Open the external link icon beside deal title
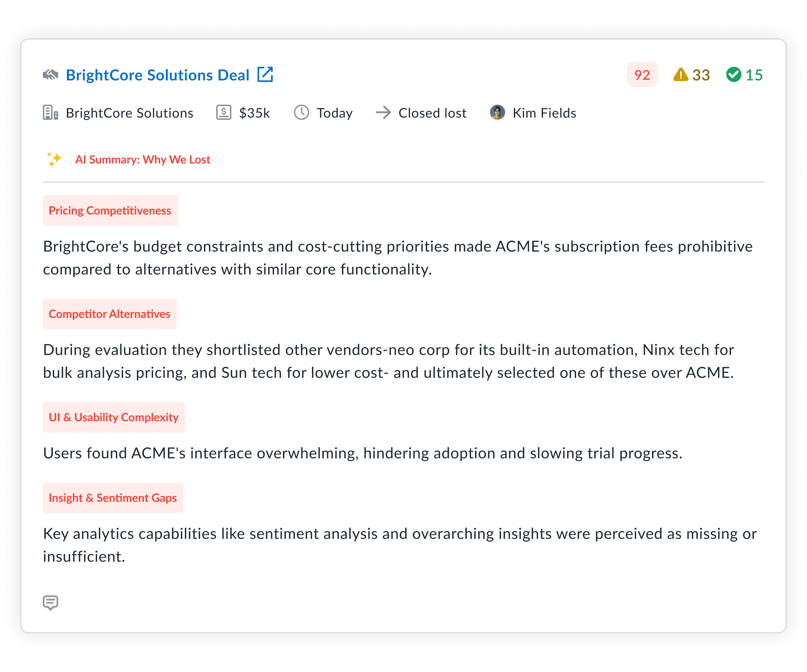Viewport: 807px width, 672px height. (265, 75)
